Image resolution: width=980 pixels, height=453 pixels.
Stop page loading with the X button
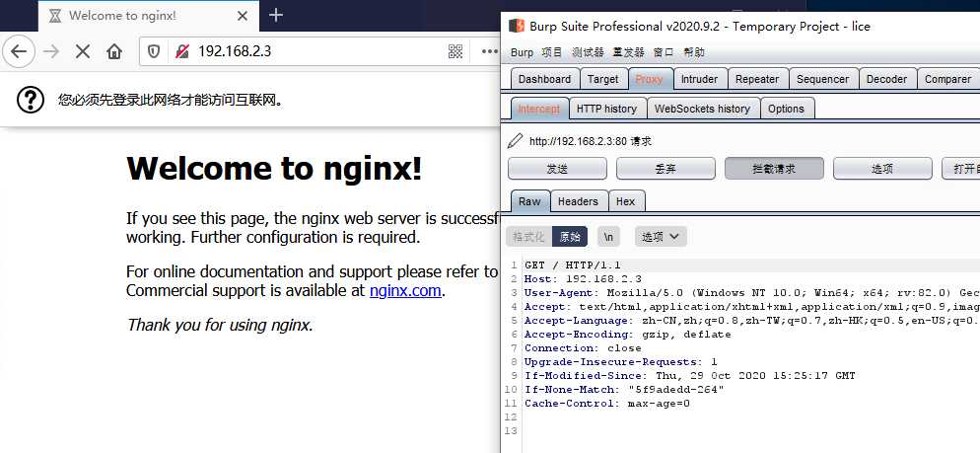(x=83, y=51)
